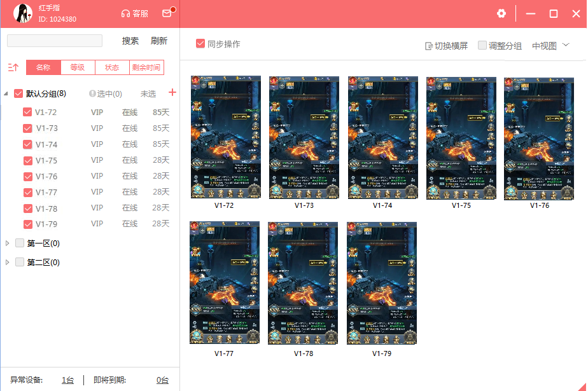Uncheck device V1-75 checkbox

(28, 161)
